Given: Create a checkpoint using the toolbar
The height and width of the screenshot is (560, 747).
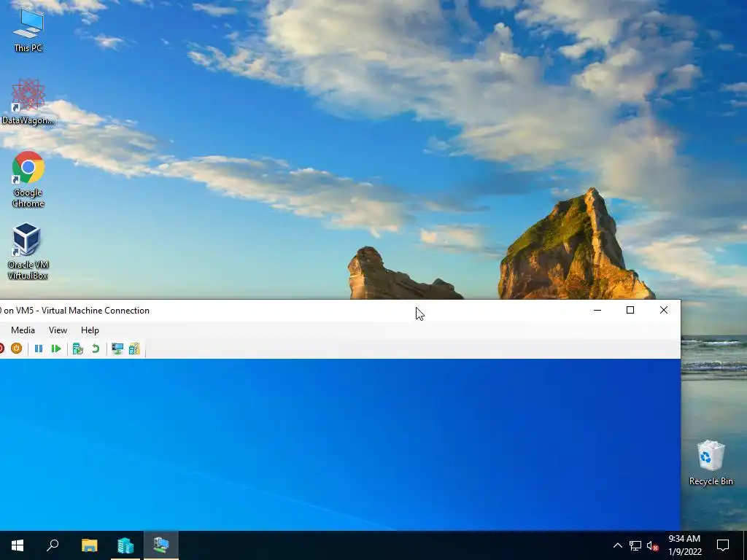Looking at the screenshot, I should pyautogui.click(x=77, y=349).
